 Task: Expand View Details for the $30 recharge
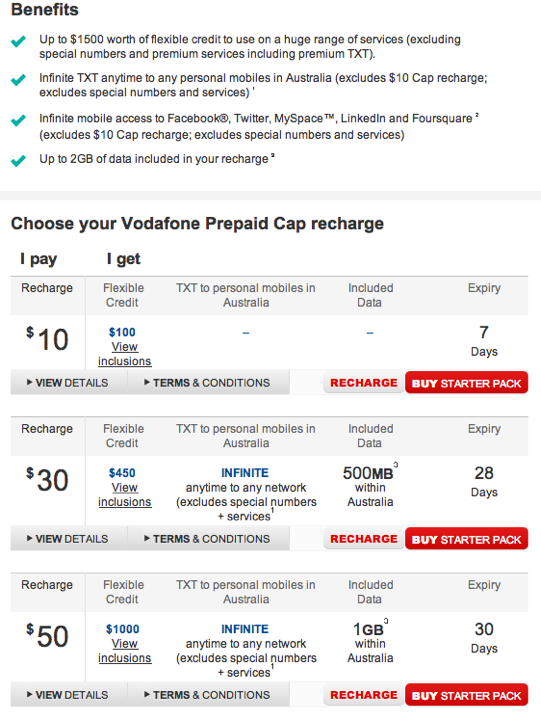68,539
